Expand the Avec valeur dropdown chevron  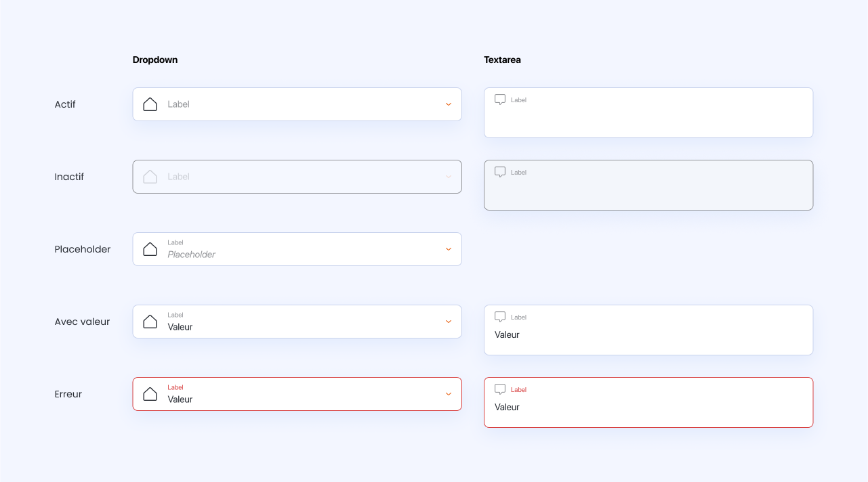tap(448, 322)
